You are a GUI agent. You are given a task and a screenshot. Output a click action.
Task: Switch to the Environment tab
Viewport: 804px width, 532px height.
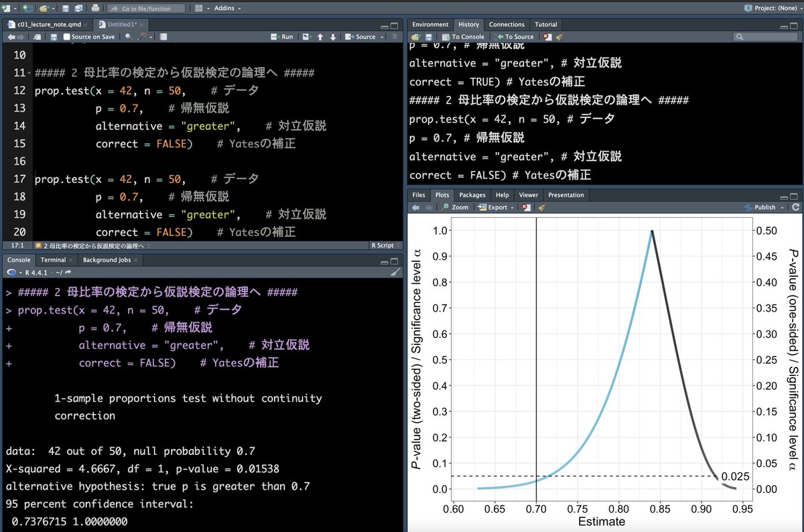[x=430, y=24]
